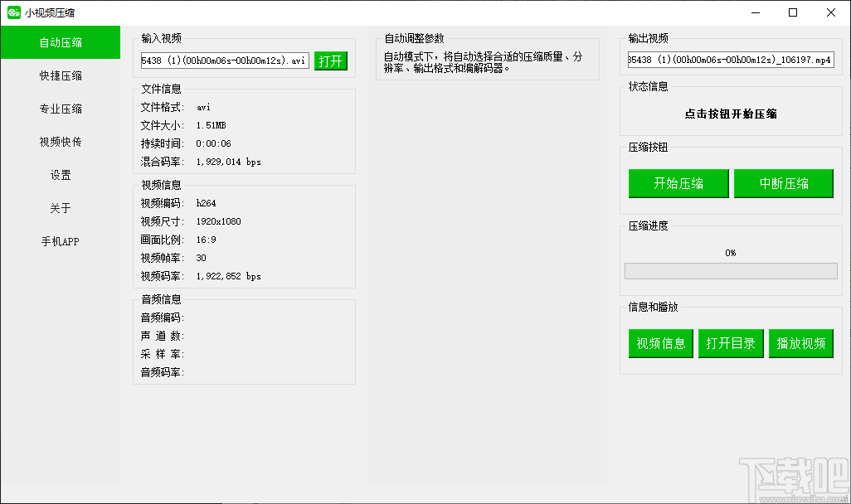Open the 手机APP sidebar entry

pyautogui.click(x=60, y=241)
